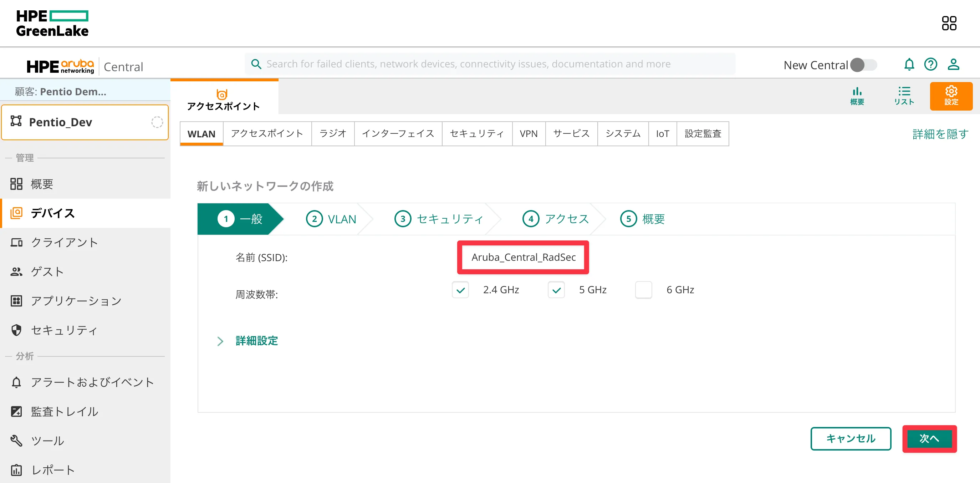980x483 pixels.
Task: Open the GreenLake apps grid icon
Action: coord(949,23)
